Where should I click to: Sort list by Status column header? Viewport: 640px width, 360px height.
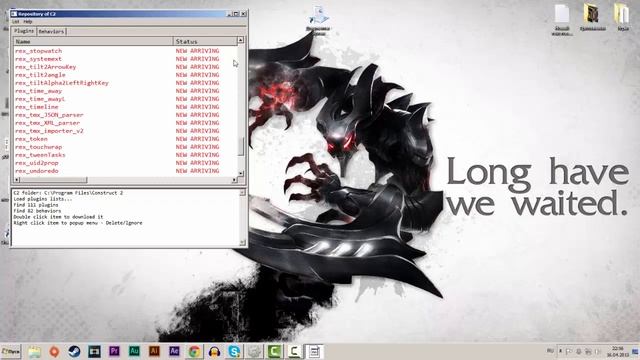click(x=204, y=41)
